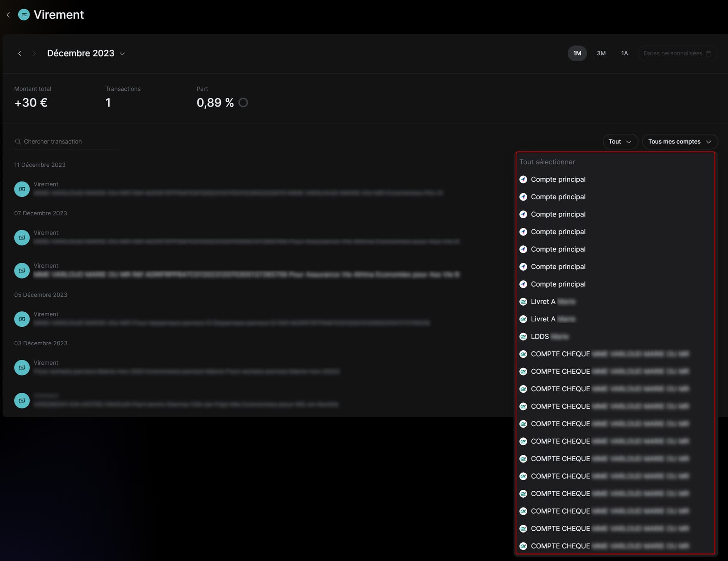This screenshot has width=728, height=561.
Task: Click the search magnifier icon
Action: pyautogui.click(x=18, y=141)
